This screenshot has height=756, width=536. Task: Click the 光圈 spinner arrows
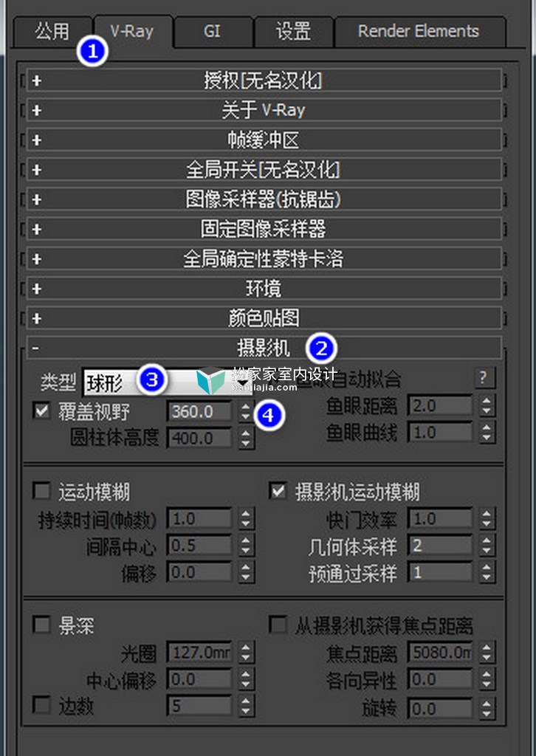click(247, 653)
